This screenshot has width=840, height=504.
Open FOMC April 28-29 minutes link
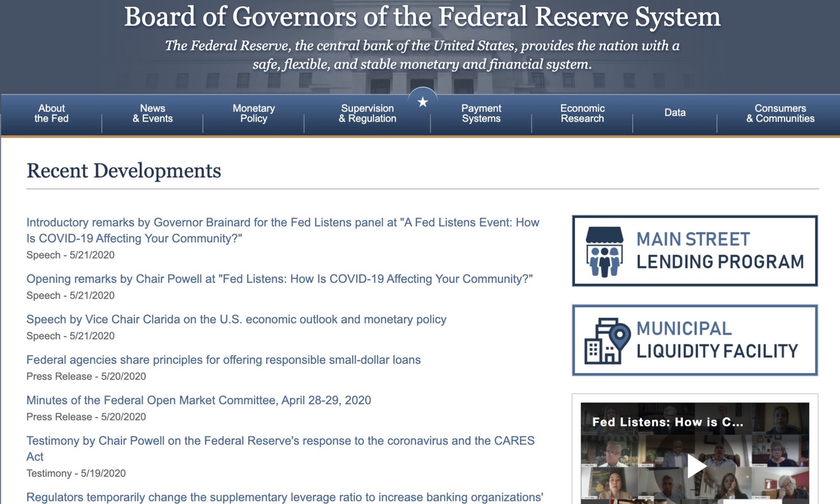point(199,400)
